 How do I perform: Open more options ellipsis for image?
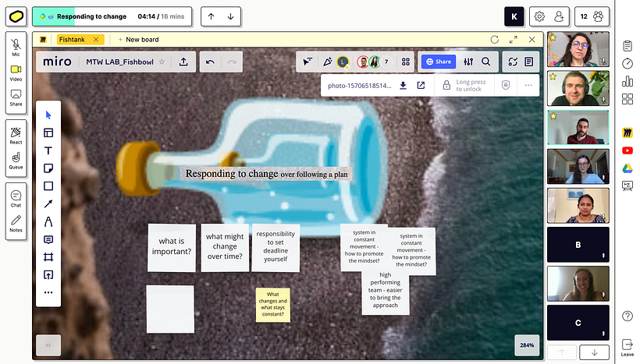point(528,85)
